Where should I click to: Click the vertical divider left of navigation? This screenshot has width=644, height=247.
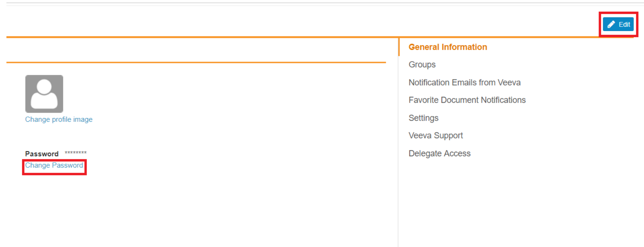398,151
